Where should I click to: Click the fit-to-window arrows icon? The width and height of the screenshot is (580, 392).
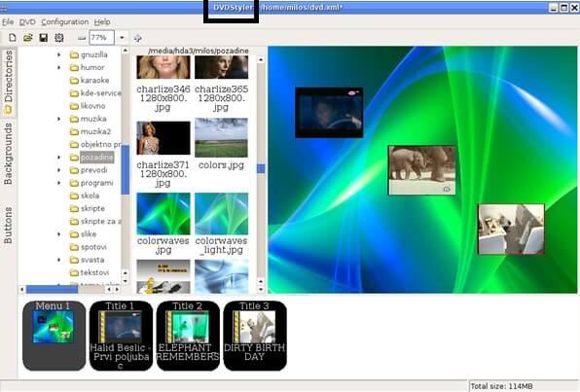(x=137, y=38)
